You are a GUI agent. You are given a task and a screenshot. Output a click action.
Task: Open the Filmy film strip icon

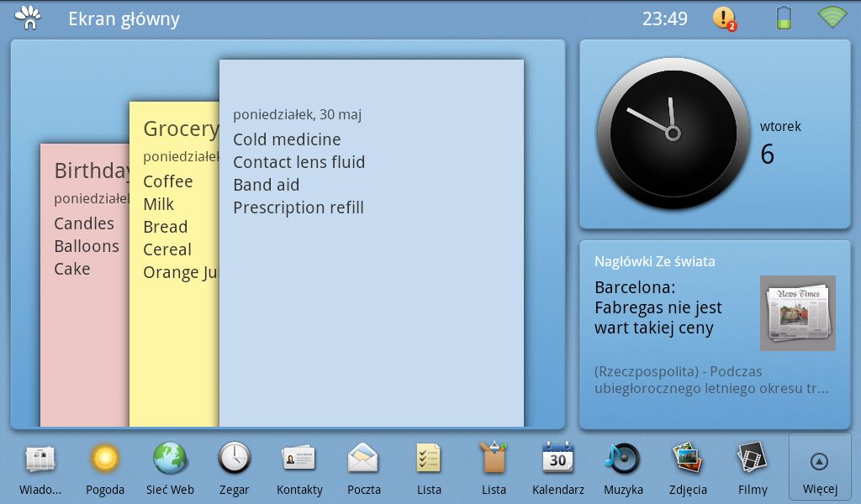(x=753, y=458)
